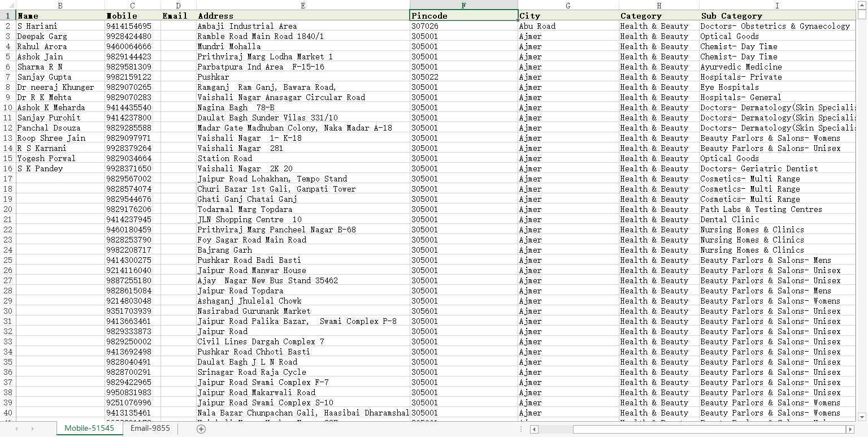This screenshot has width=868, height=437.
Task: Select row 25 header
Action: click(x=8, y=260)
